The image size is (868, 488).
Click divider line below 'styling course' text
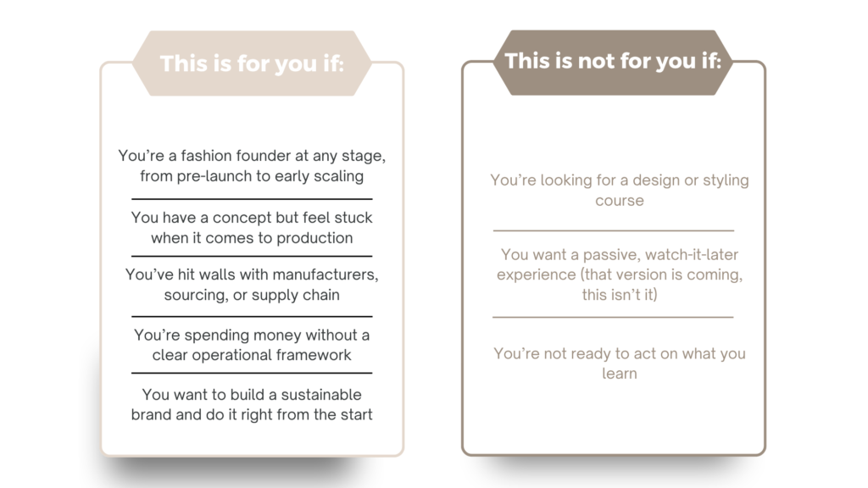[614, 230]
